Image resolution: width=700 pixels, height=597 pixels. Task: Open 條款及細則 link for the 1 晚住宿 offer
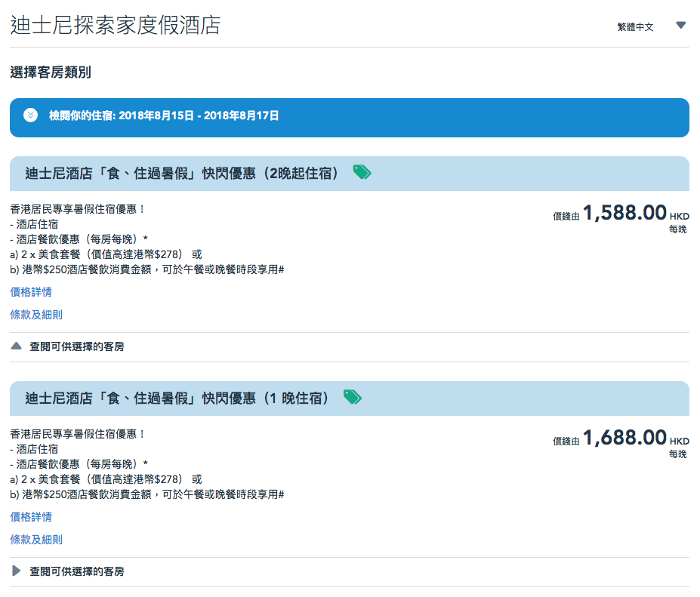pyautogui.click(x=36, y=540)
